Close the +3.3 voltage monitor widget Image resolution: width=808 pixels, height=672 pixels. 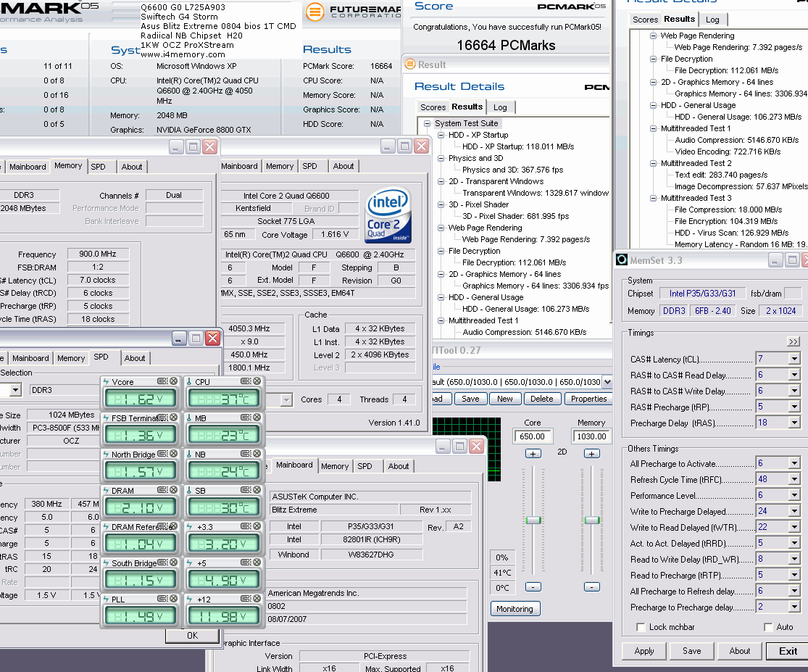coord(257,526)
